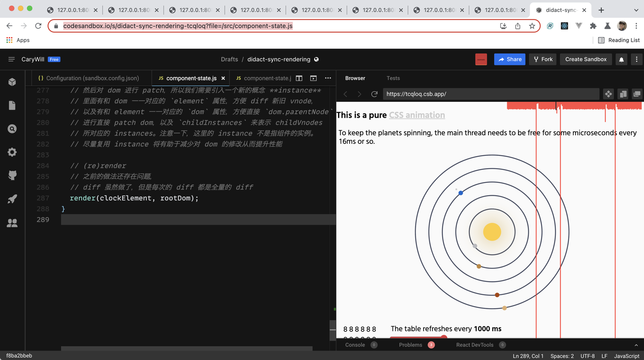Open the Files panel in the sidebar
644x360 pixels.
tap(12, 105)
